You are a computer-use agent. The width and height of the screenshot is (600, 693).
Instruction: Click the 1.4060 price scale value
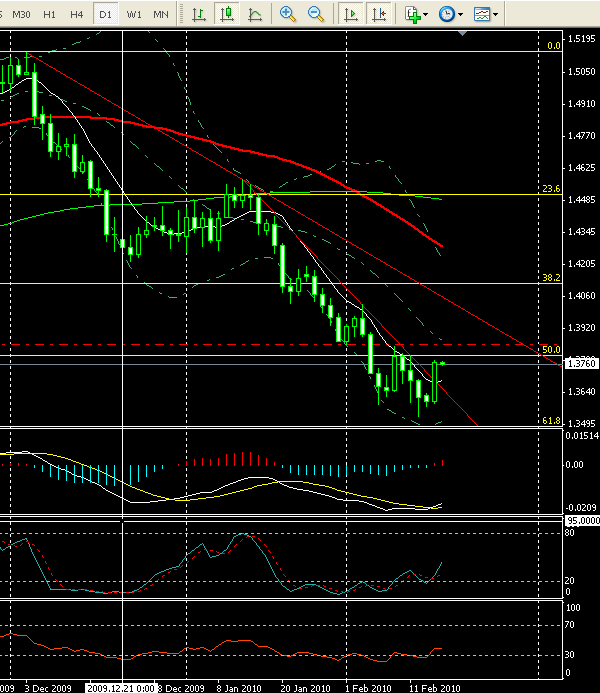581,296
